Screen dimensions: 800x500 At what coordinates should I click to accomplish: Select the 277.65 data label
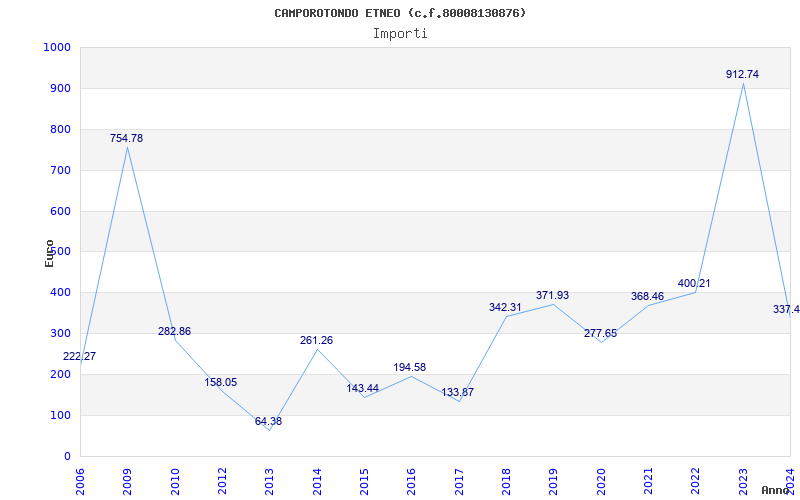pyautogui.click(x=601, y=334)
